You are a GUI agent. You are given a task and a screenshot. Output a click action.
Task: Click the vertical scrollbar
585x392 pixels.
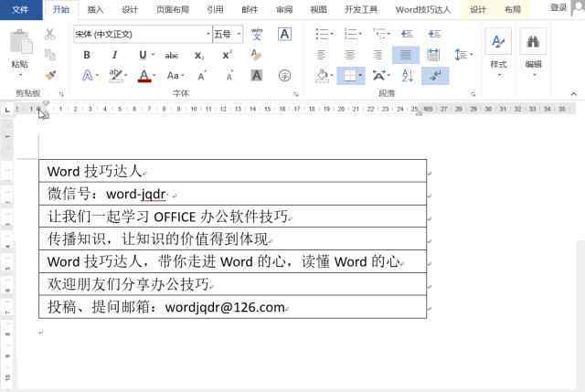tap(580, 313)
